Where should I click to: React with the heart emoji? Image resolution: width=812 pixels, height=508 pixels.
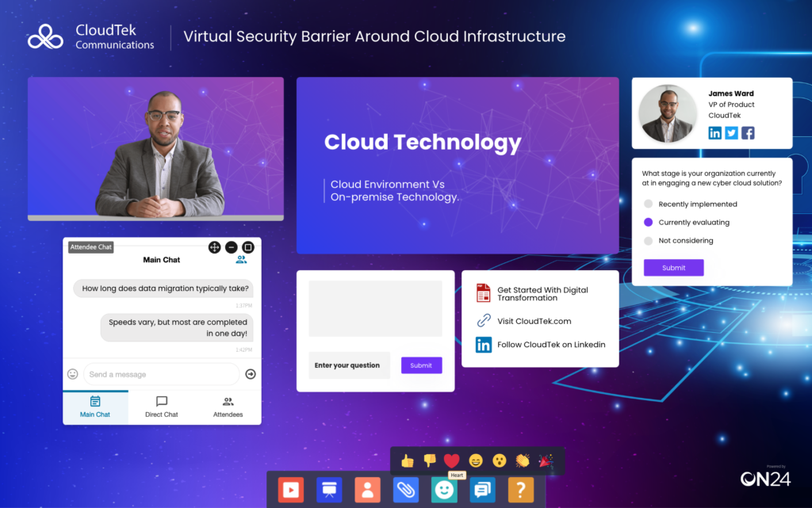451,460
